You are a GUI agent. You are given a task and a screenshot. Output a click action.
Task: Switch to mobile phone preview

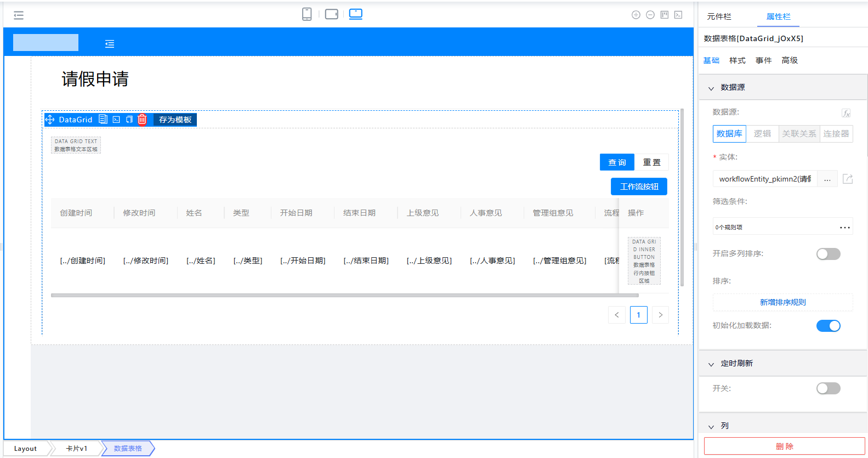(x=307, y=14)
